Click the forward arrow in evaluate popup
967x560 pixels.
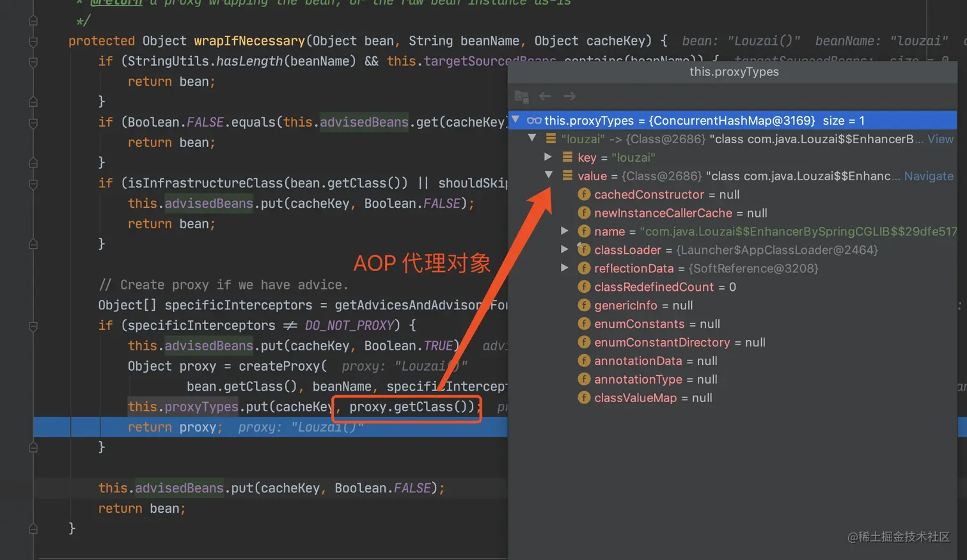coord(569,96)
